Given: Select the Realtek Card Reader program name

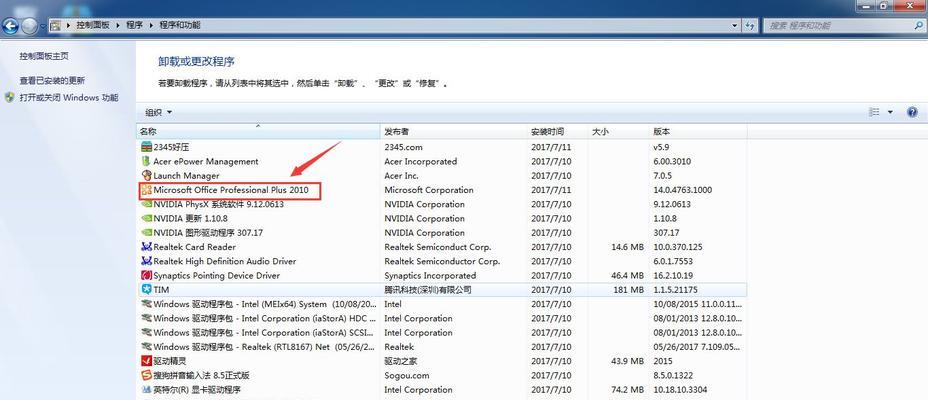Looking at the screenshot, I should tap(194, 247).
